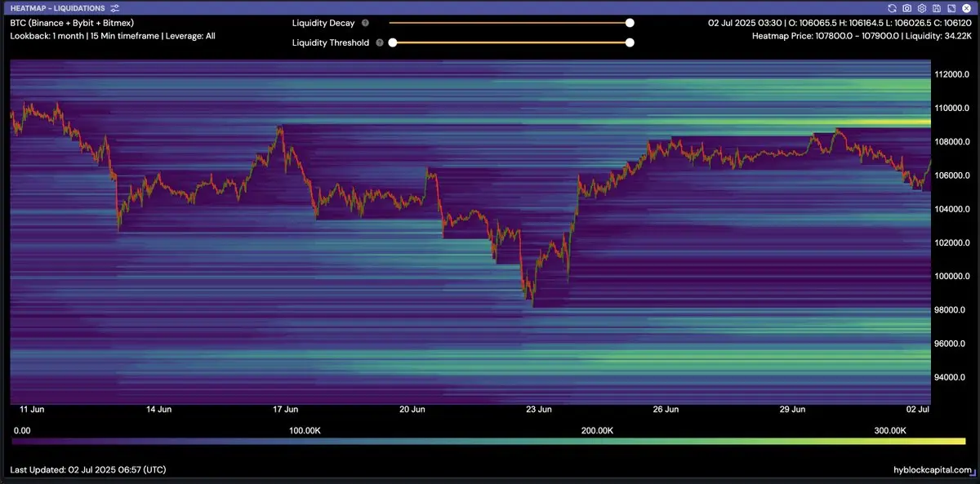This screenshot has width=980, height=484.
Task: Click the 106000.0 price axis label
Action: click(952, 175)
